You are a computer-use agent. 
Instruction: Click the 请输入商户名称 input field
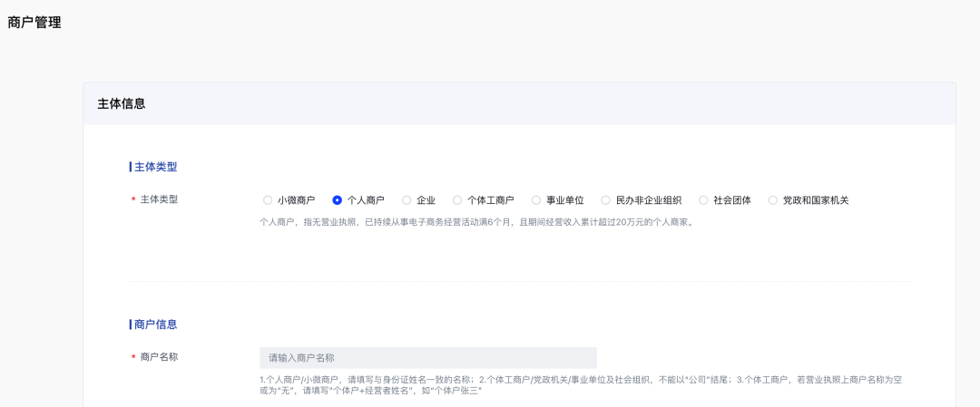pyautogui.click(x=427, y=357)
